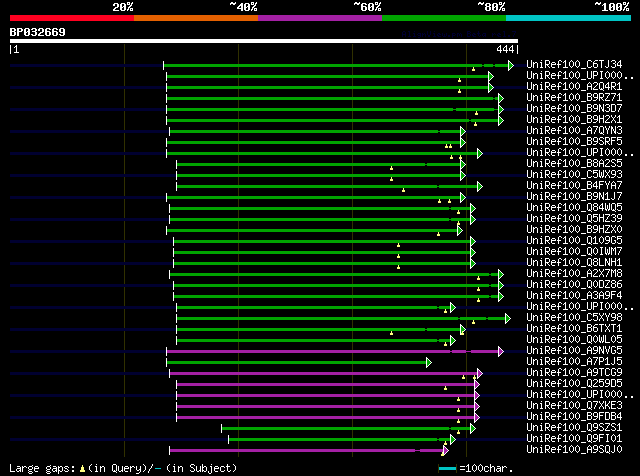Click the yellow gap marker under the Q109G5 bar
640x476 pixels.
pos(398,245)
